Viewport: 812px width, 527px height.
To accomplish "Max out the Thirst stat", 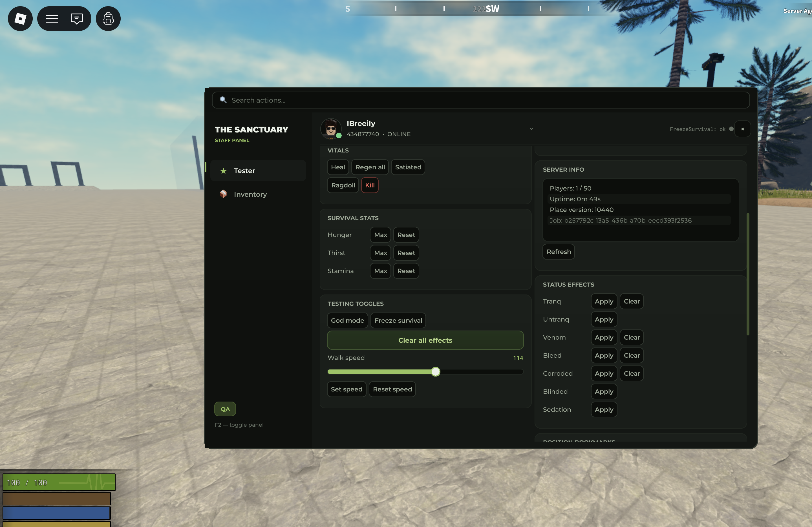I will pos(380,253).
